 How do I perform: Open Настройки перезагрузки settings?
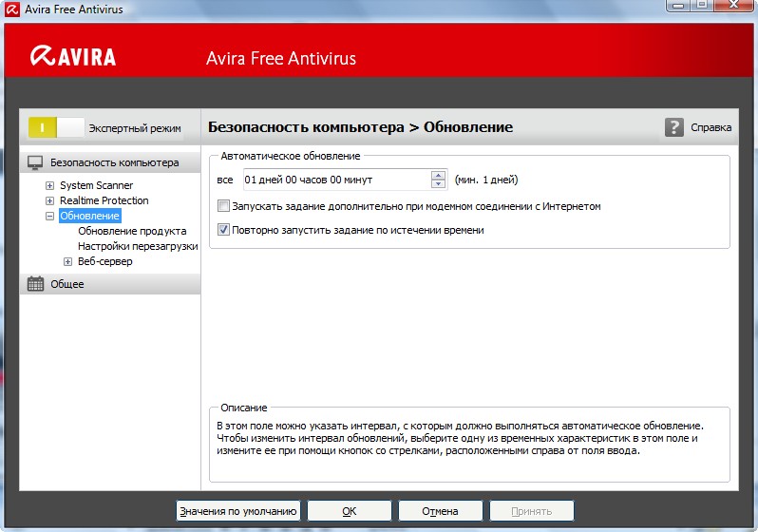[138, 246]
